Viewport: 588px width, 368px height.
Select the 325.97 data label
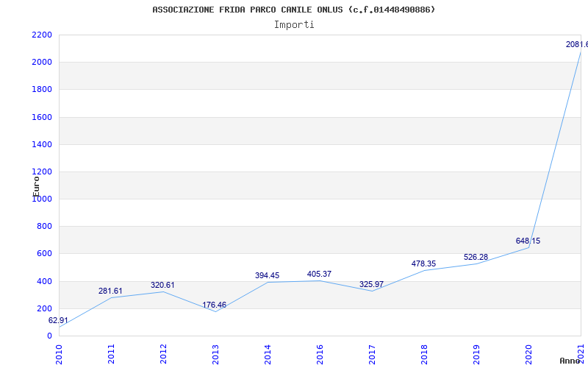[x=371, y=284]
